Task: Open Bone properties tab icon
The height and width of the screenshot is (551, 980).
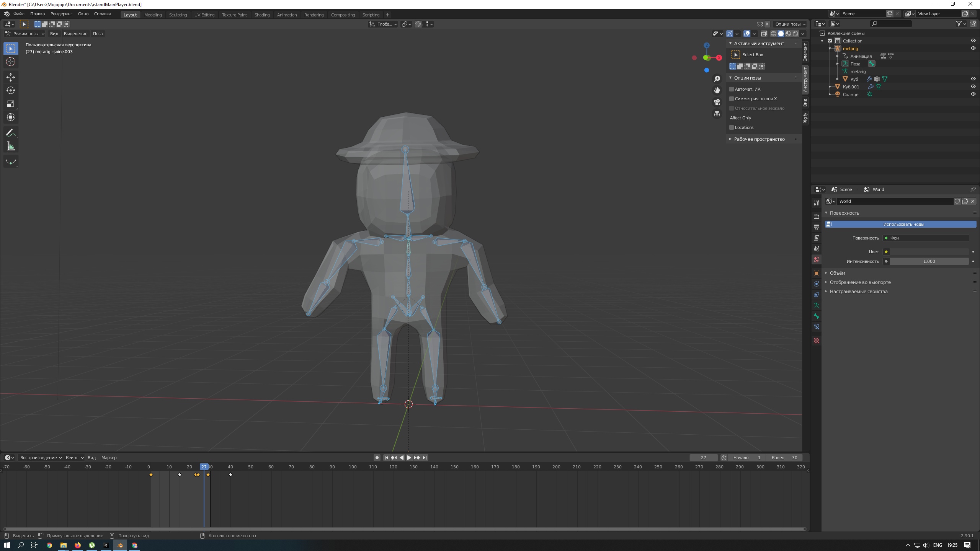Action: (817, 316)
